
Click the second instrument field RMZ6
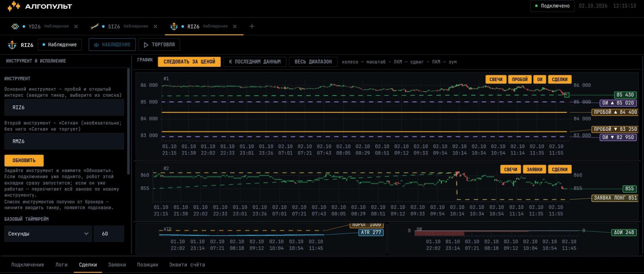coord(64,141)
